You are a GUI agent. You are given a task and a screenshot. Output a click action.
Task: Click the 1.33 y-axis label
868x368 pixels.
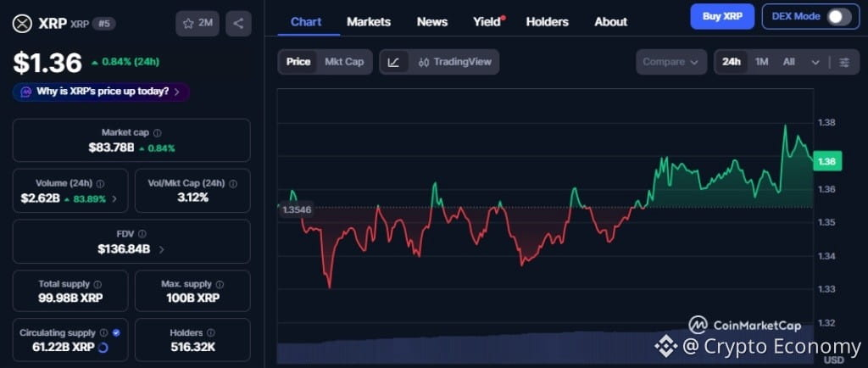tap(826, 289)
